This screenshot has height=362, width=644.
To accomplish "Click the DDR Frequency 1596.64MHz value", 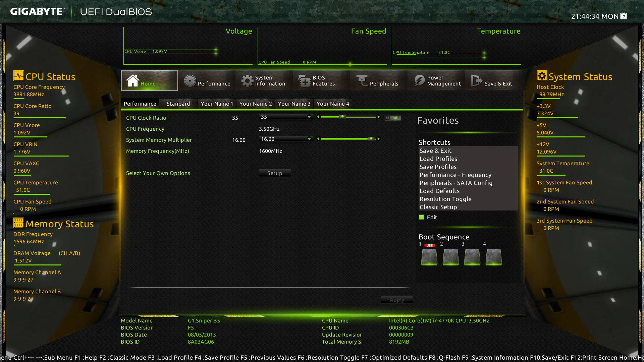I will click(x=29, y=242).
